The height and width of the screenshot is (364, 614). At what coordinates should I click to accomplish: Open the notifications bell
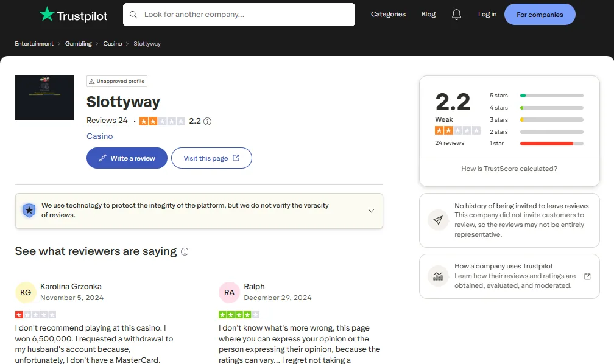point(456,15)
